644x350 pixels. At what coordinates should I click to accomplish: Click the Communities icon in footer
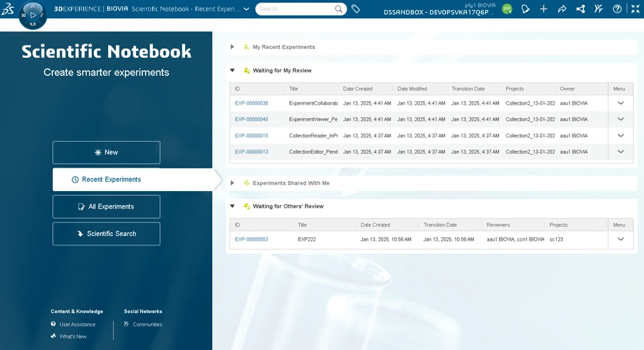pyautogui.click(x=127, y=324)
